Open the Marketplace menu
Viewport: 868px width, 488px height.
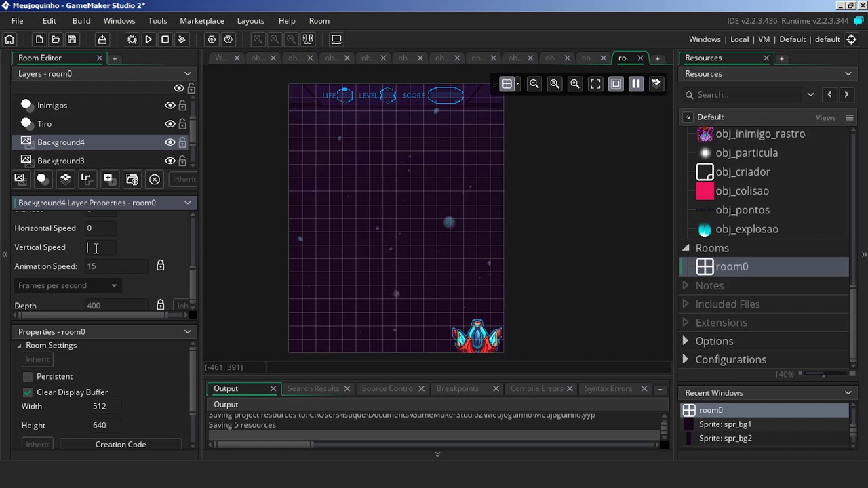[x=202, y=21]
